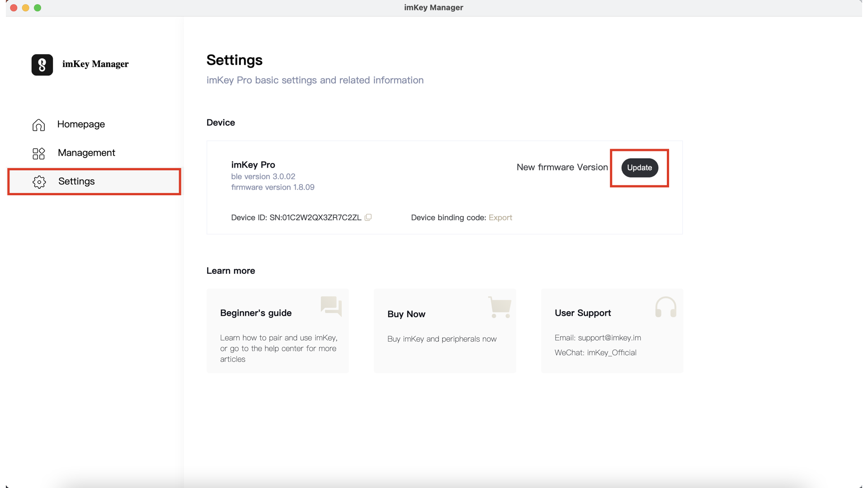Open the Beginner's guide card
The image size is (868, 488).
point(278,331)
